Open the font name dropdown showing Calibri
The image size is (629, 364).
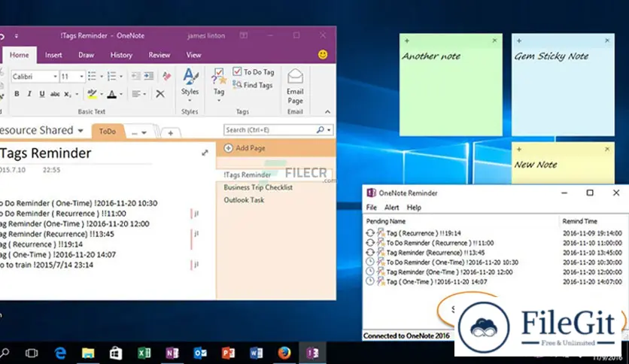(x=55, y=76)
